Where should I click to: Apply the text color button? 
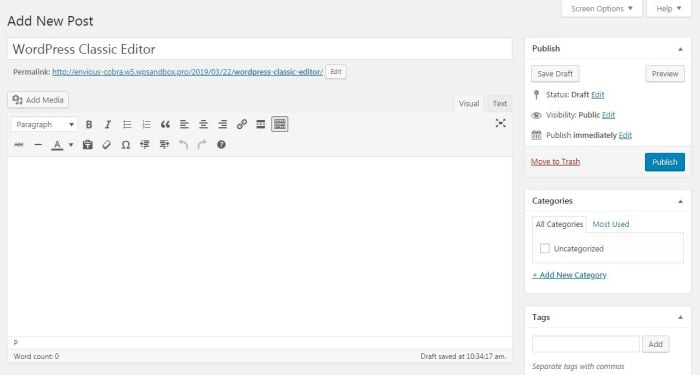(57, 145)
